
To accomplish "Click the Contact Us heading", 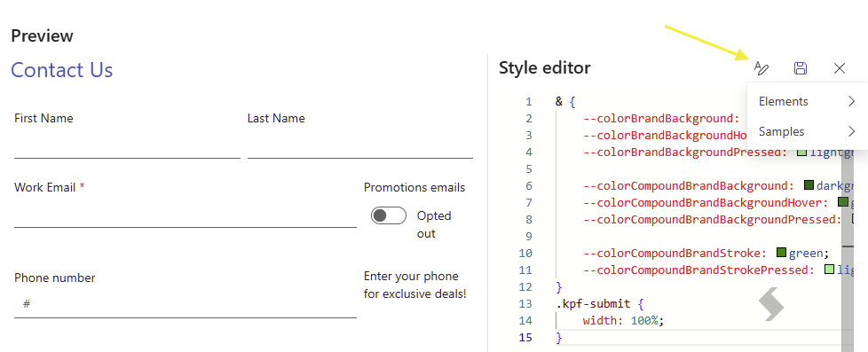I will [x=62, y=70].
